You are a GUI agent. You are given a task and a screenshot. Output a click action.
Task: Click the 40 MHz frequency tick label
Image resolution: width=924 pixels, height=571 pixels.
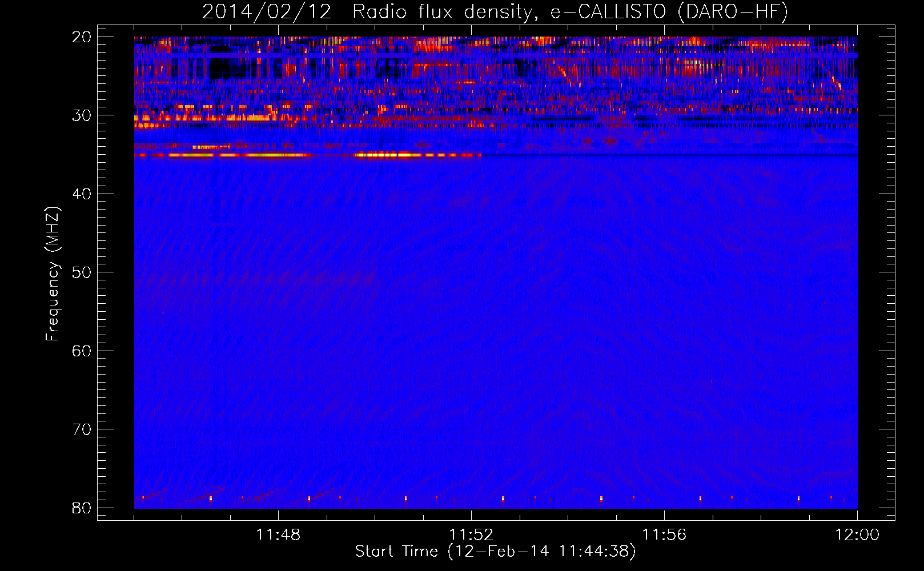click(81, 194)
